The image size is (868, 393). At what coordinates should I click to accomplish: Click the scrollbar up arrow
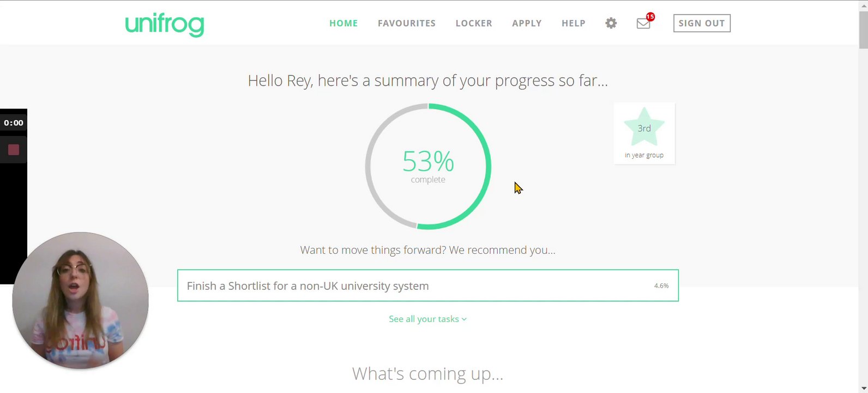click(x=863, y=5)
